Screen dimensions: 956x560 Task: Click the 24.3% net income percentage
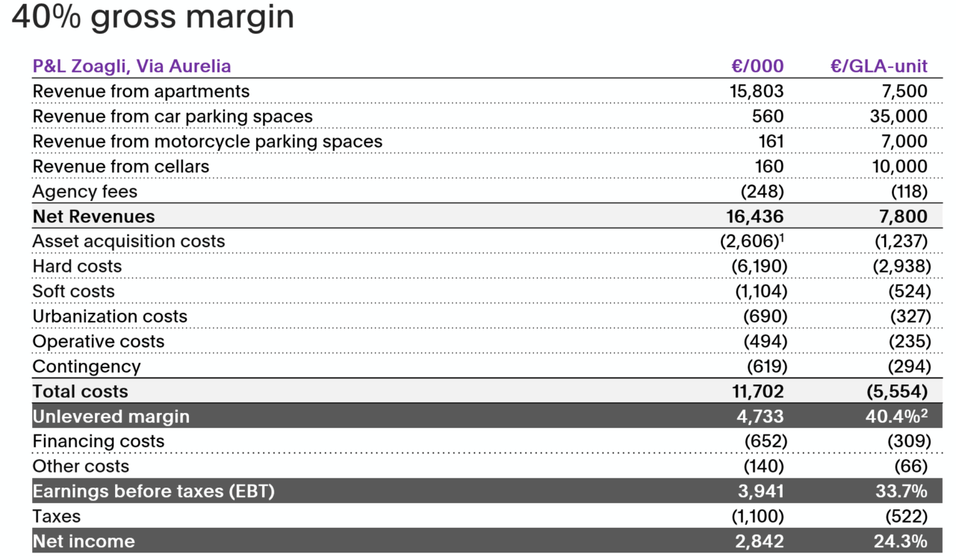coord(900,541)
